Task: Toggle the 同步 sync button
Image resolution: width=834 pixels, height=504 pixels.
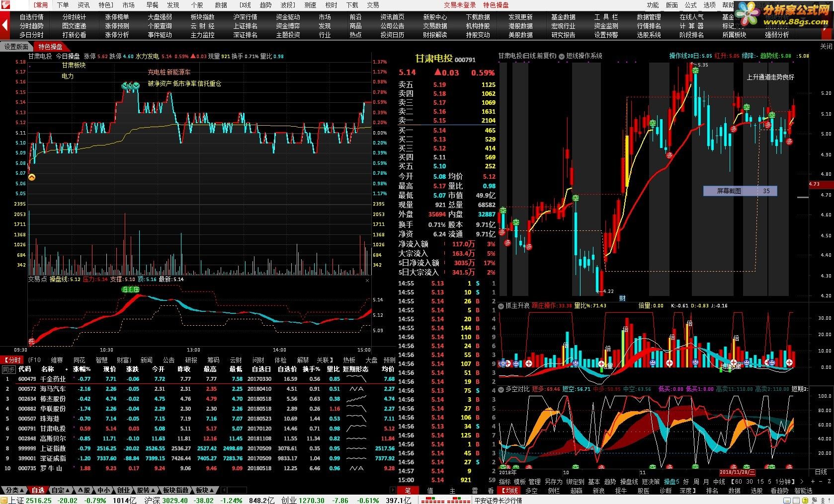Action: pyautogui.click(x=8, y=369)
